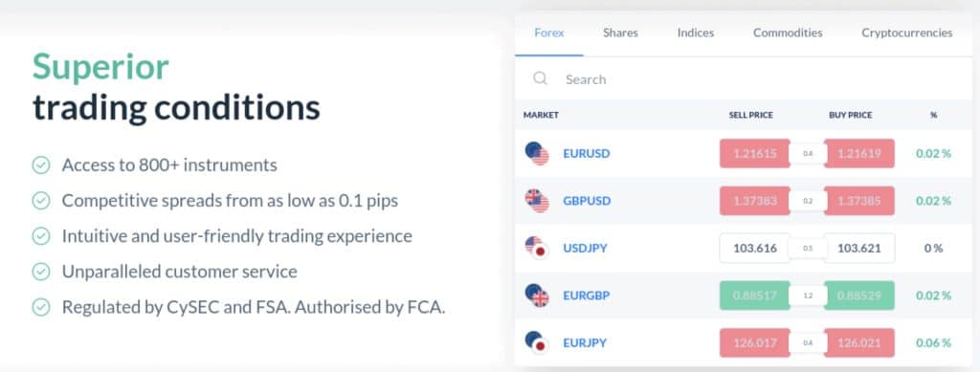Click the EURGBP flag icon

pos(537,295)
